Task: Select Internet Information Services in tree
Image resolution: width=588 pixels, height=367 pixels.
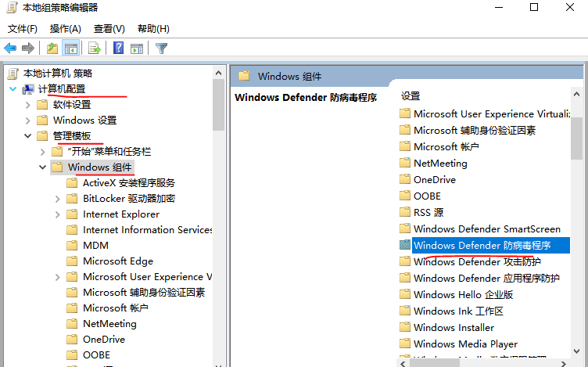Action: 147,229
